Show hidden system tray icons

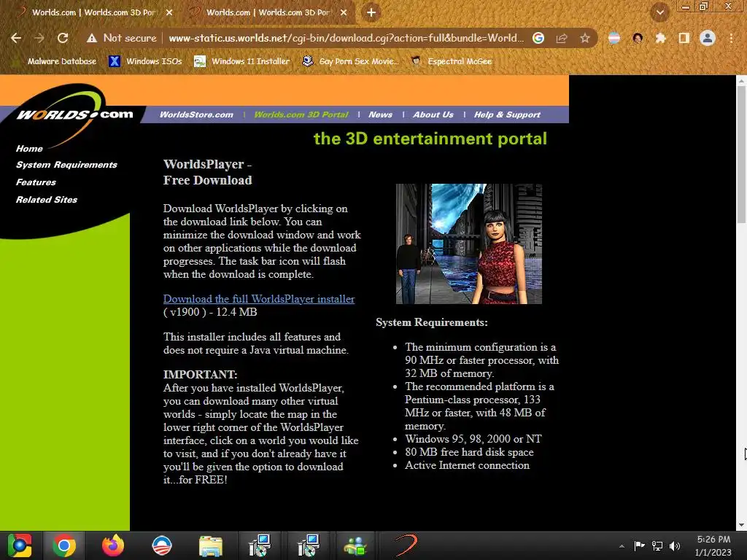click(x=622, y=546)
